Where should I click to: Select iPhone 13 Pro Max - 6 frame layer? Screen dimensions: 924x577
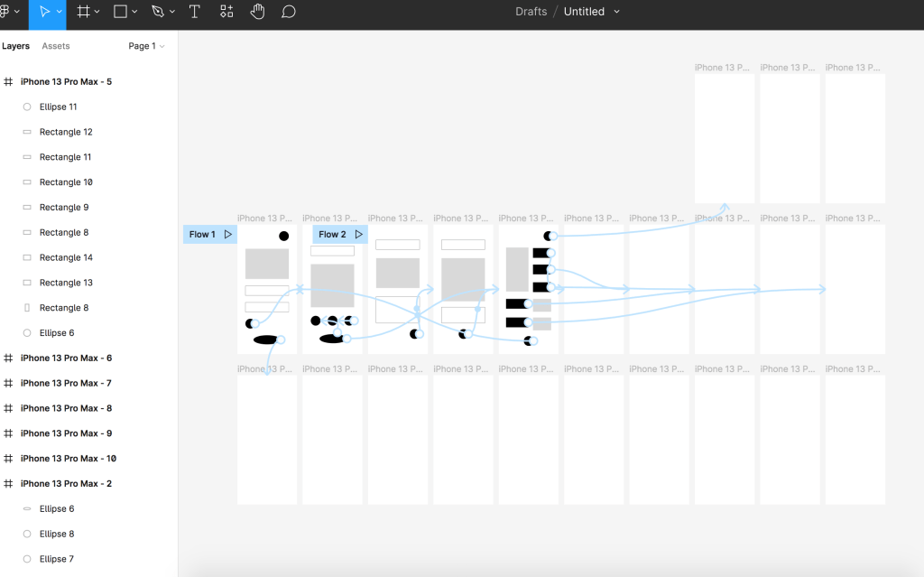(66, 358)
